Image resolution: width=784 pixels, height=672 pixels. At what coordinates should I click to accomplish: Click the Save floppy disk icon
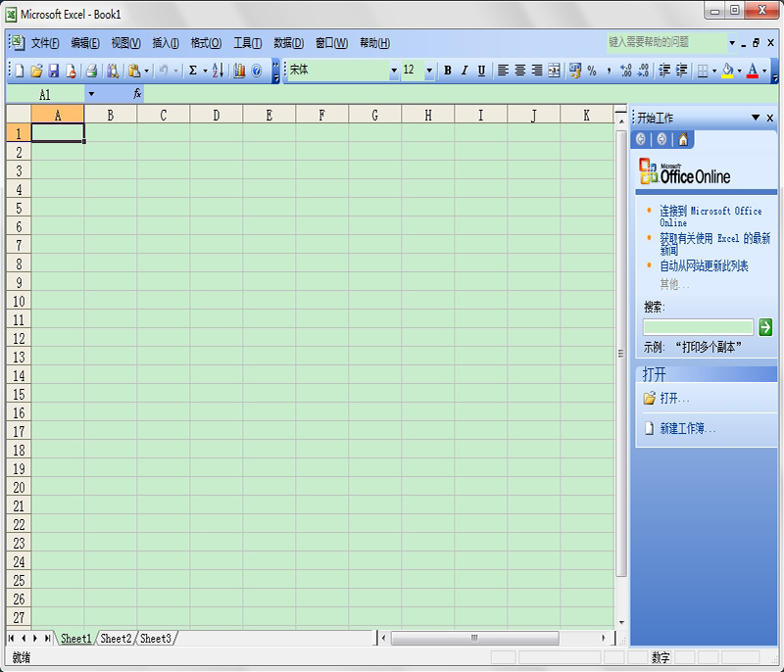[54, 71]
